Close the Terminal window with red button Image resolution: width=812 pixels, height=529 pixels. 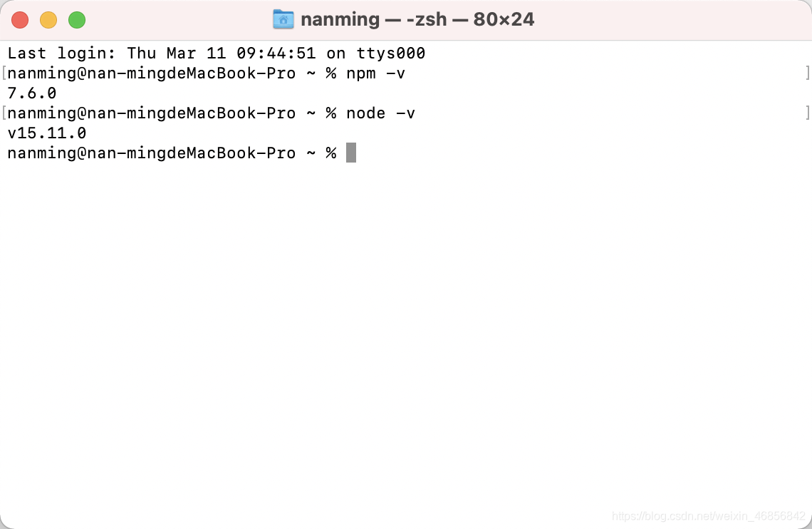point(20,20)
